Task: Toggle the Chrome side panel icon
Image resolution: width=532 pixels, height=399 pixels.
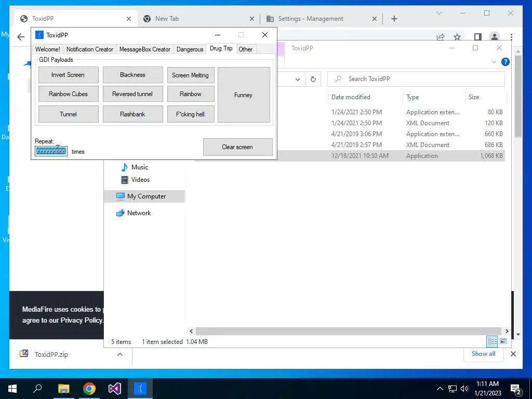Action: pyautogui.click(x=478, y=37)
